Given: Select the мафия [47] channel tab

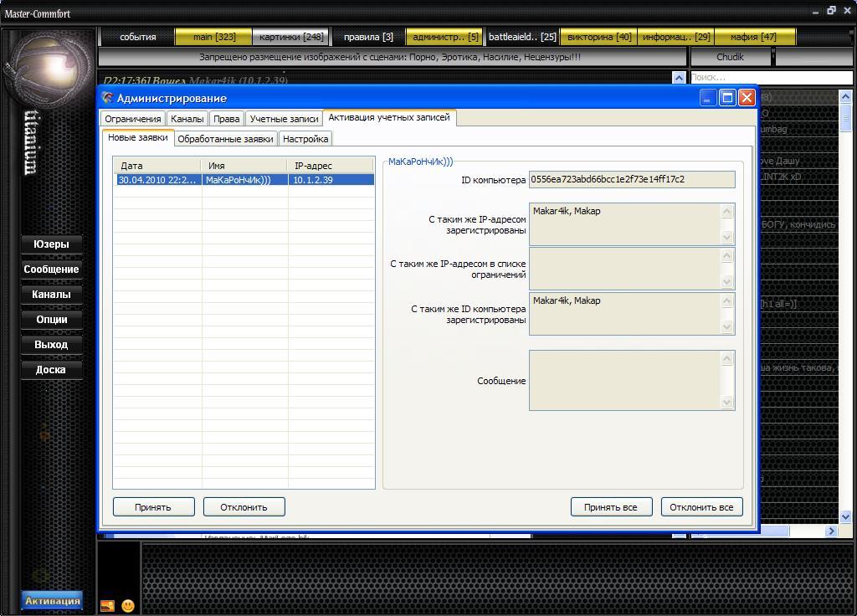Looking at the screenshot, I should tap(753, 37).
